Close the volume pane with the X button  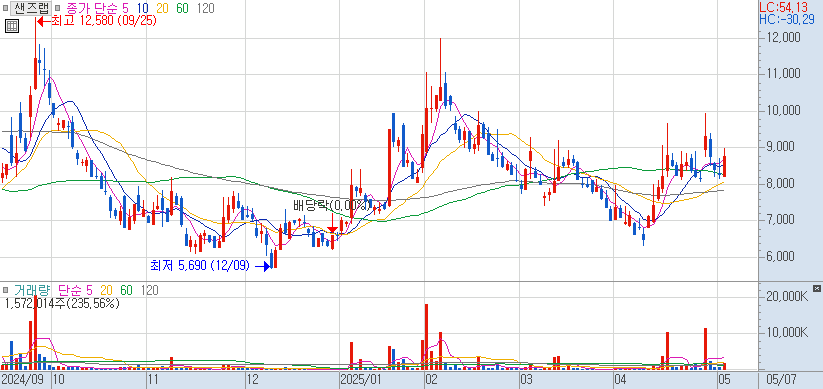[x=816, y=288]
